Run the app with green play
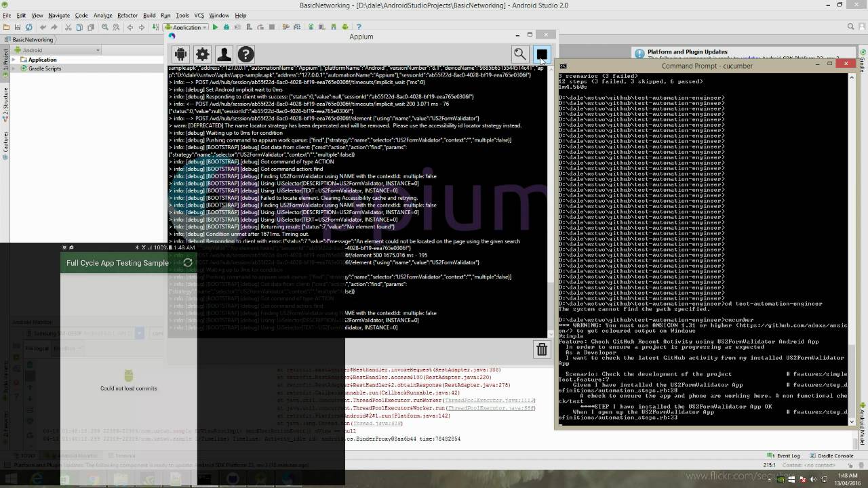Screen dimensions: 868x488 click(215, 27)
